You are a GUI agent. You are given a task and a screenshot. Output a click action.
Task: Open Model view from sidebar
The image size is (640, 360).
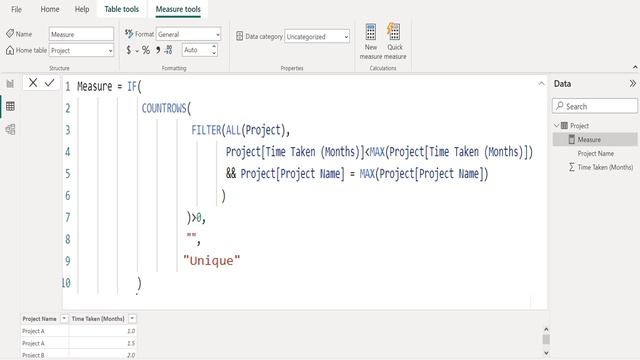click(x=10, y=129)
